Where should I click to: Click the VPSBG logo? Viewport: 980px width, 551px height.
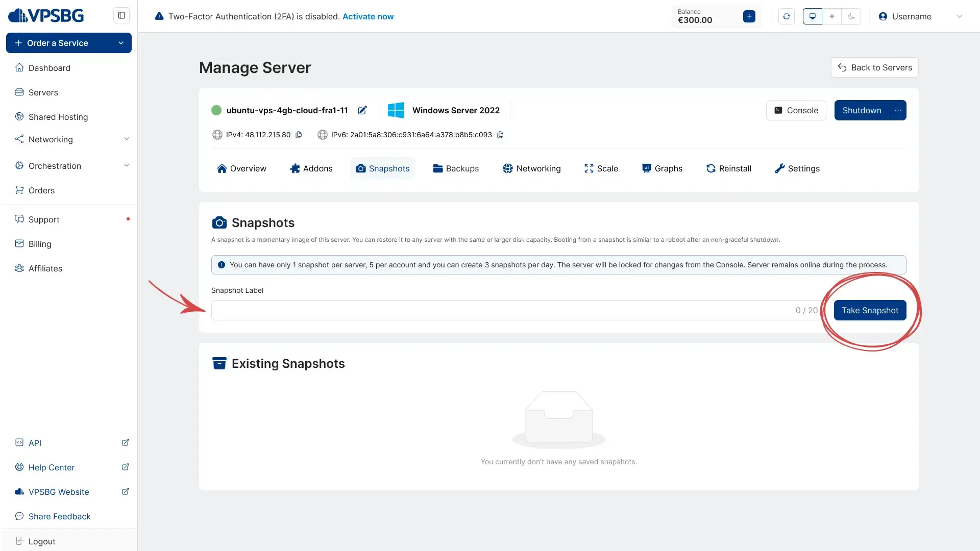[x=46, y=15]
